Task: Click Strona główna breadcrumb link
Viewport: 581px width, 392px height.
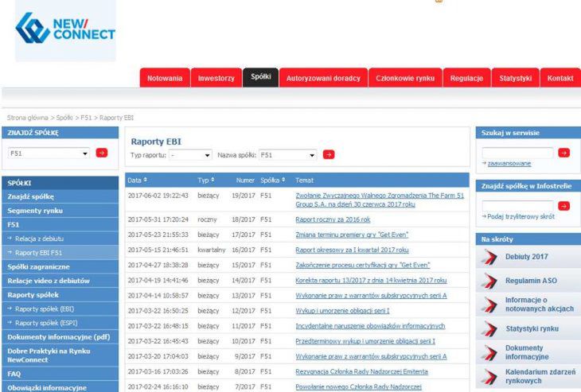Action: coord(28,118)
